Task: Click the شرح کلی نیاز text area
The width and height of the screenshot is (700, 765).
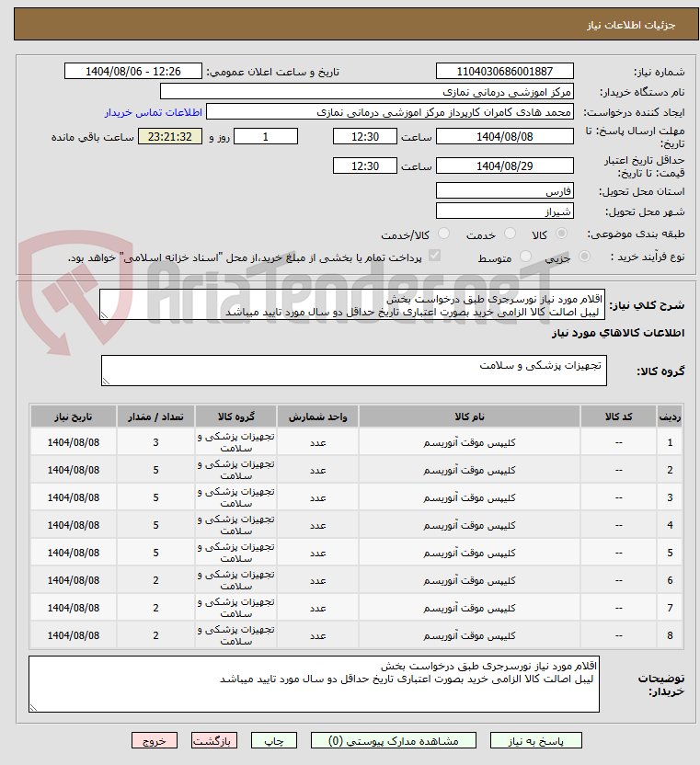Action: click(x=352, y=304)
